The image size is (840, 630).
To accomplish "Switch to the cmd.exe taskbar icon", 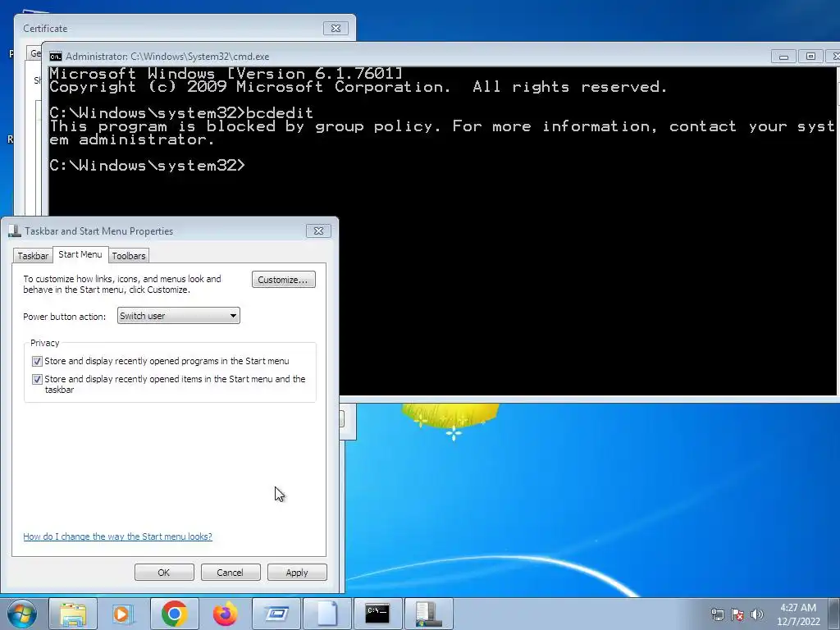I will 377,614.
